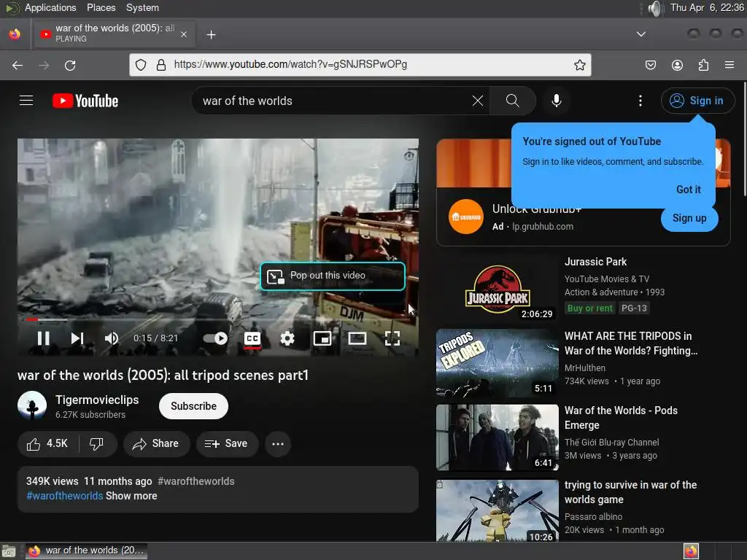747x560 pixels.
Task: Open Grubhub ad logo
Action: [x=466, y=217]
